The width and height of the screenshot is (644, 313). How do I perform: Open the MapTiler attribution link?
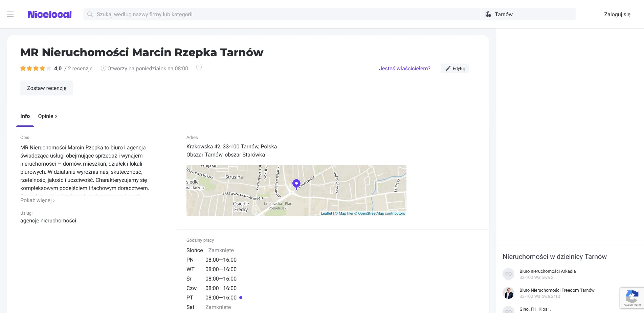click(x=344, y=213)
